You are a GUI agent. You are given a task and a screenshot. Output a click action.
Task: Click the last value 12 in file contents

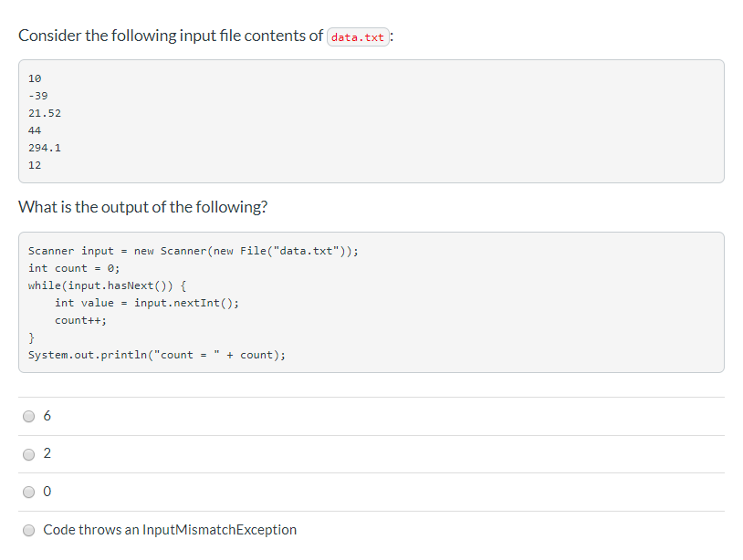pos(35,165)
